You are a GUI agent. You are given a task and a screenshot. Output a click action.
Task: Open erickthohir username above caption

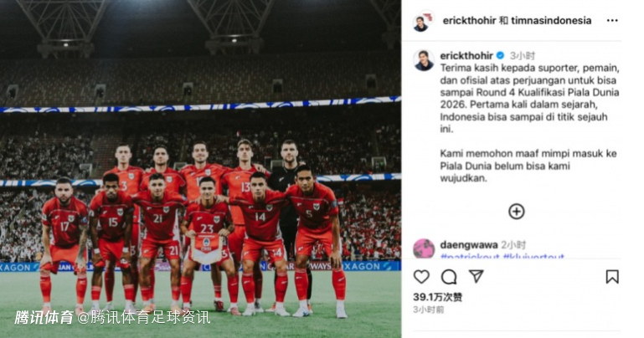(466, 55)
